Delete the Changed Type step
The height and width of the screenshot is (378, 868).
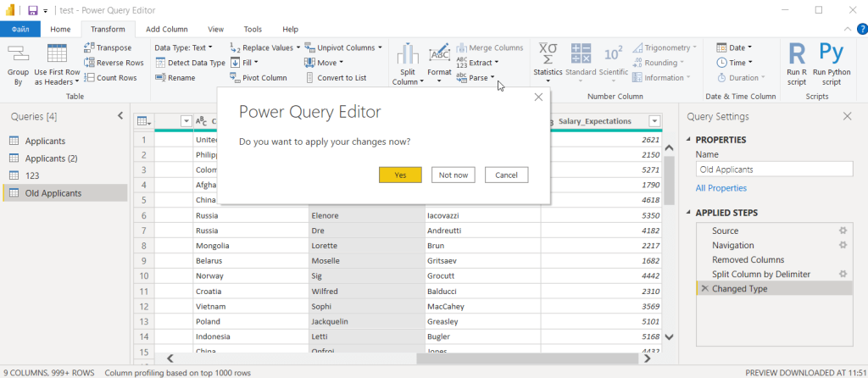pos(704,289)
